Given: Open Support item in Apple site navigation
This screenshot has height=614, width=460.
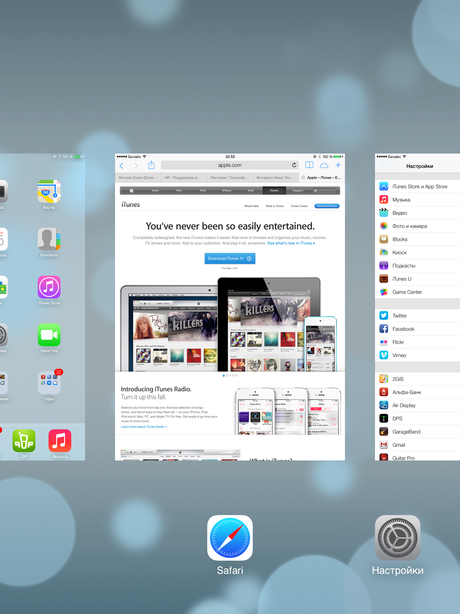Looking at the screenshot, I should click(x=298, y=191).
